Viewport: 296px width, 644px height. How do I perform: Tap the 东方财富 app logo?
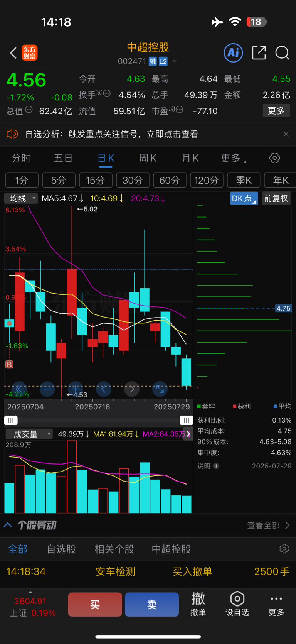coord(30,53)
